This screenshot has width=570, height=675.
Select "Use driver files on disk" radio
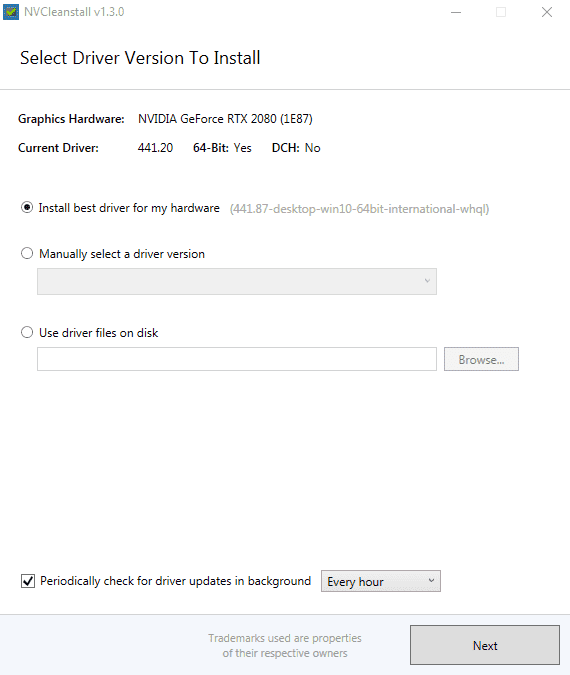pyautogui.click(x=27, y=332)
